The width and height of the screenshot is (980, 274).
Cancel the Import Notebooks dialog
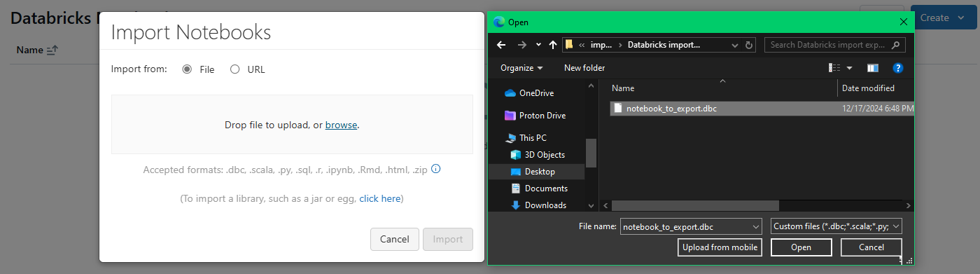tap(394, 239)
